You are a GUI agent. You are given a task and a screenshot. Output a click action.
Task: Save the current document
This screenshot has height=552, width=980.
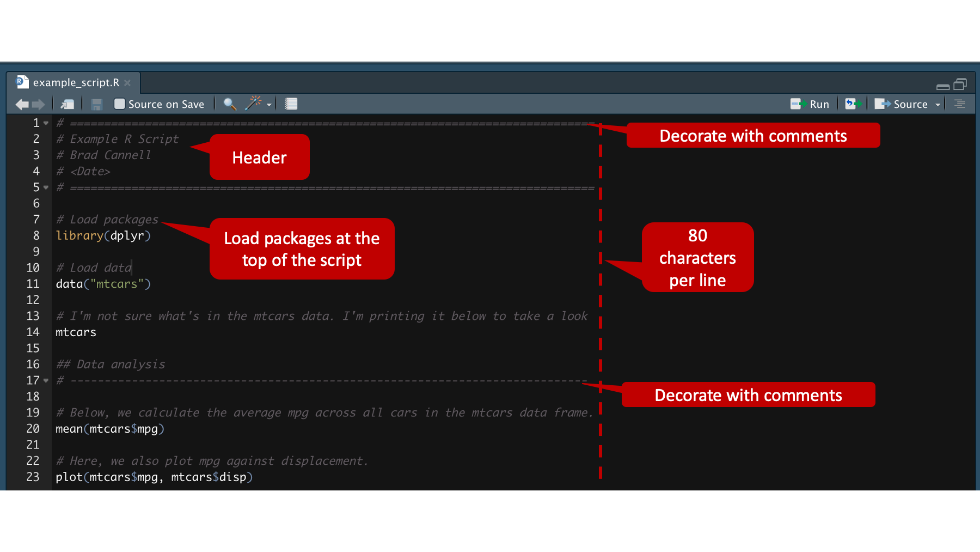click(x=97, y=104)
